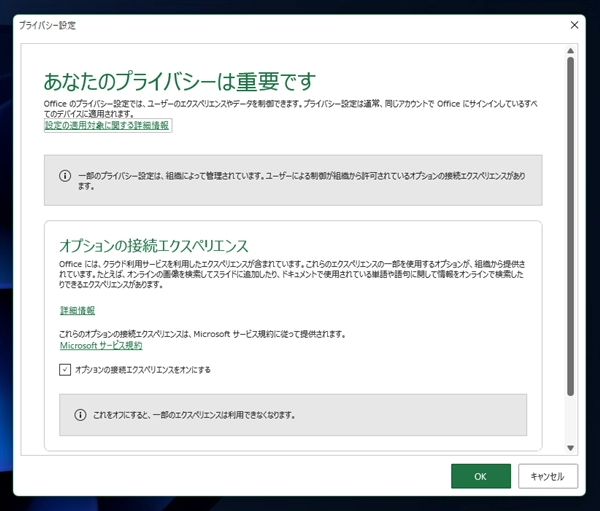
Task: Close the プライバシー設定 dialog
Action: (574, 25)
